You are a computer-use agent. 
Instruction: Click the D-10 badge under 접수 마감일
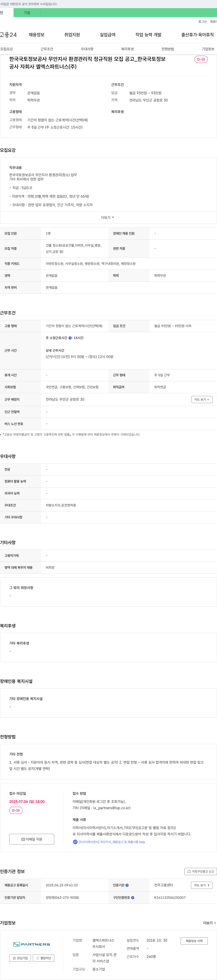(x=16, y=810)
